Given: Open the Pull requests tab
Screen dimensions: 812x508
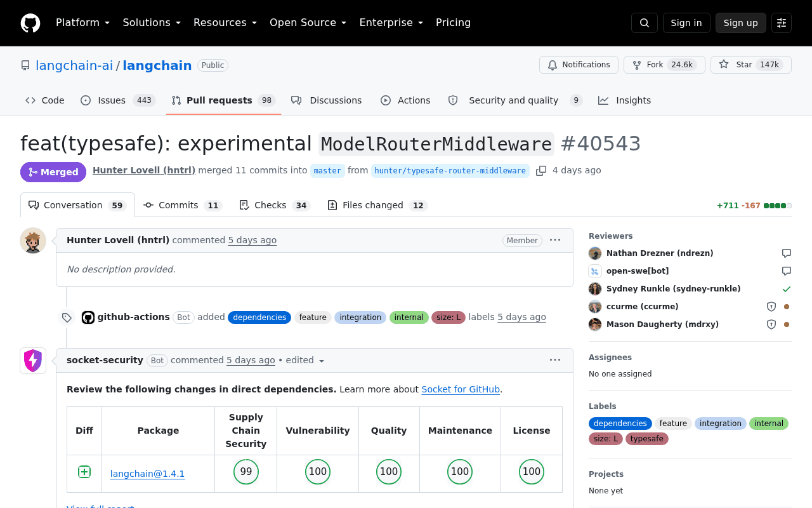Looking at the screenshot, I should point(223,100).
